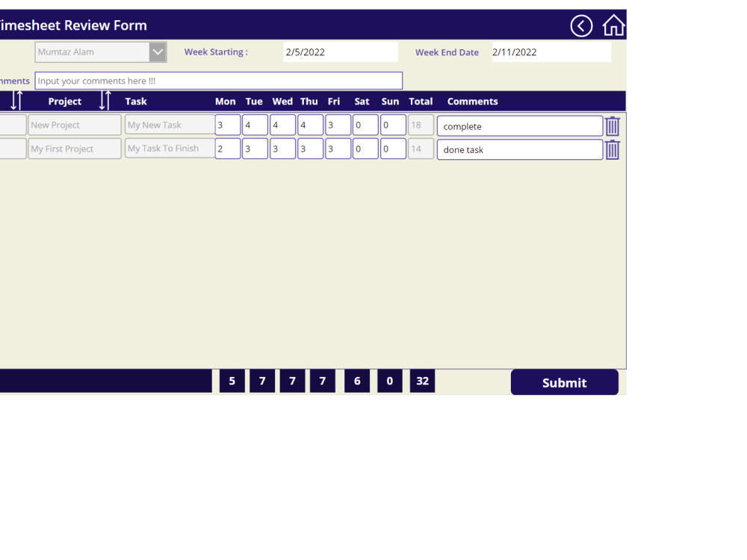Select the New Project name field
Image resolution: width=747 pixels, height=560 pixels.
point(74,125)
